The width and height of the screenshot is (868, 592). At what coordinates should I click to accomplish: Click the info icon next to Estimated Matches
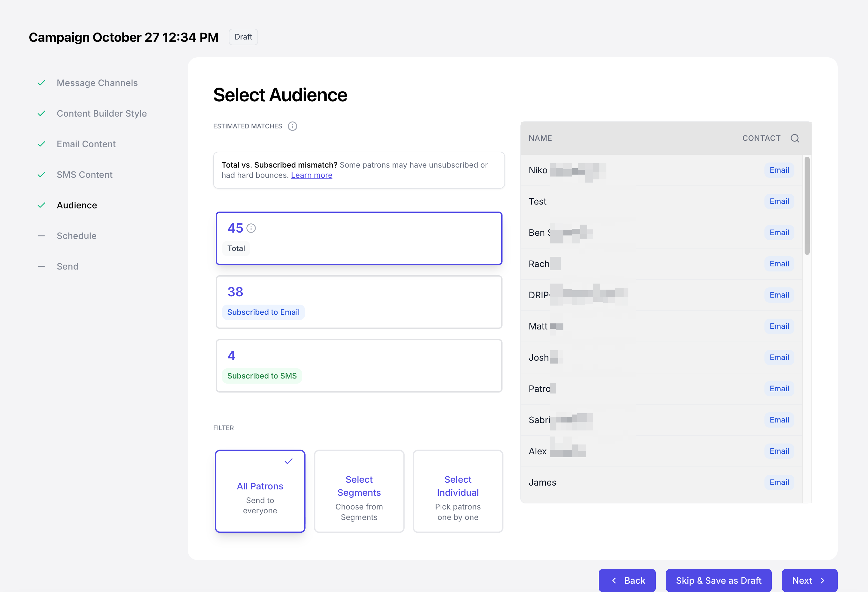click(293, 126)
